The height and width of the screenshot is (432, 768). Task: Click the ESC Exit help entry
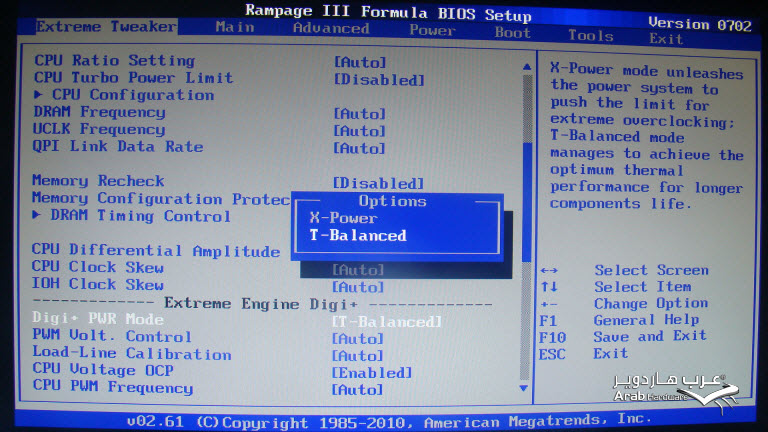[583, 353]
